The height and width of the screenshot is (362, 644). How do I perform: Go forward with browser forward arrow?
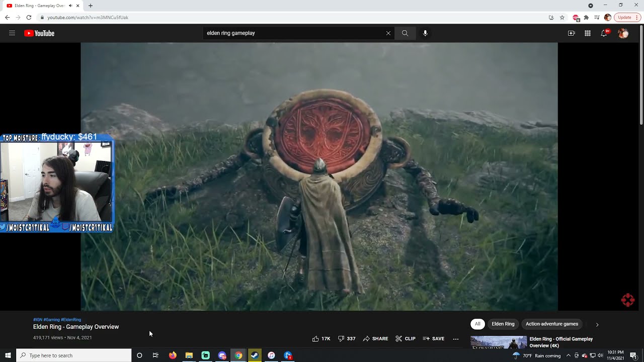coord(18,18)
